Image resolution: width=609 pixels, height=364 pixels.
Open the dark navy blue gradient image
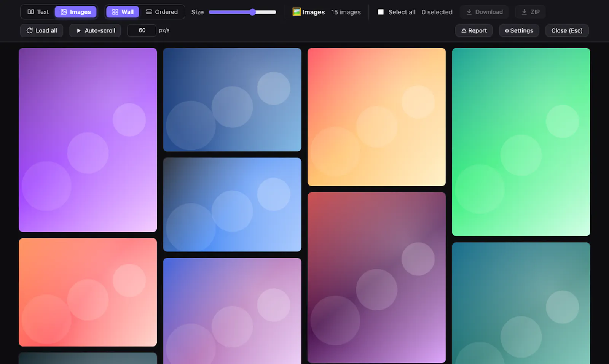tap(232, 100)
